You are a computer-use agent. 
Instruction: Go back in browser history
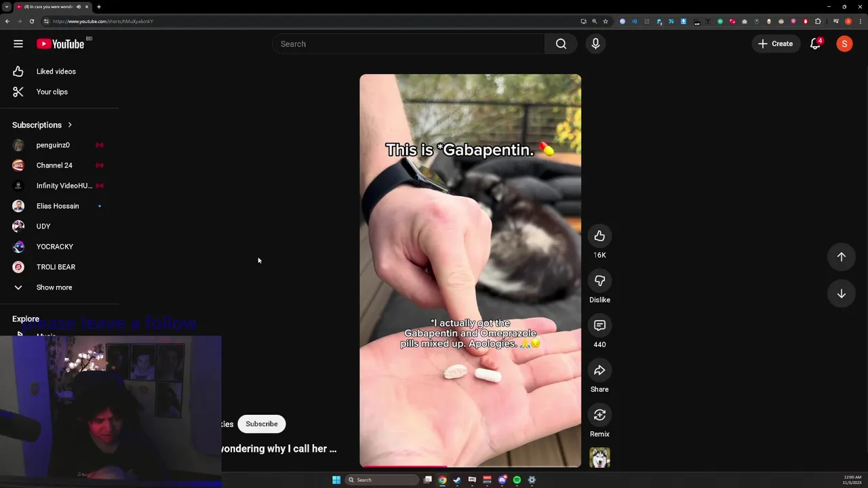pos(7,21)
